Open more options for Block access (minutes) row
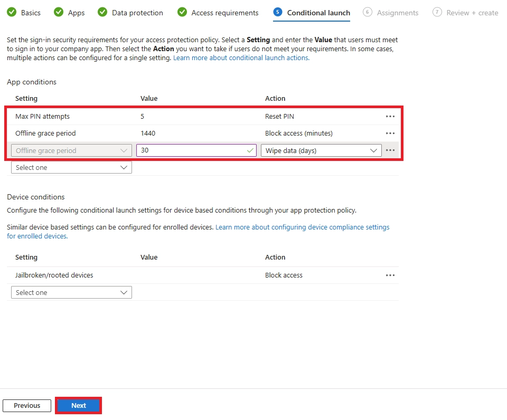 390,133
